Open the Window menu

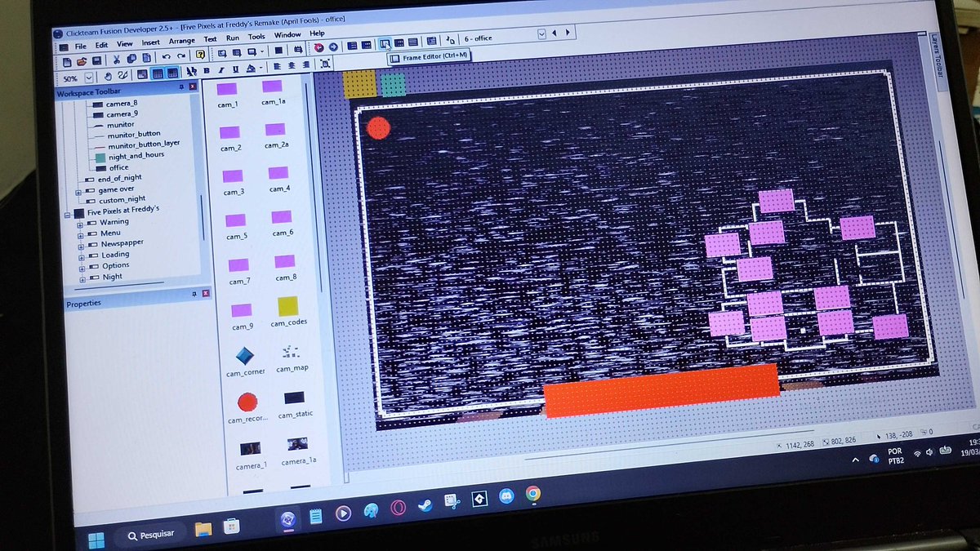(x=287, y=35)
